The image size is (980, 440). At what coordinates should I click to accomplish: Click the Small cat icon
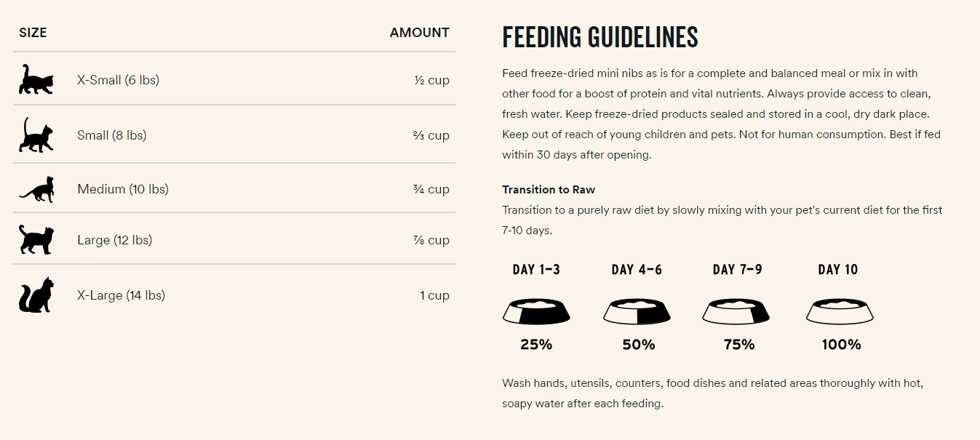pos(36,135)
